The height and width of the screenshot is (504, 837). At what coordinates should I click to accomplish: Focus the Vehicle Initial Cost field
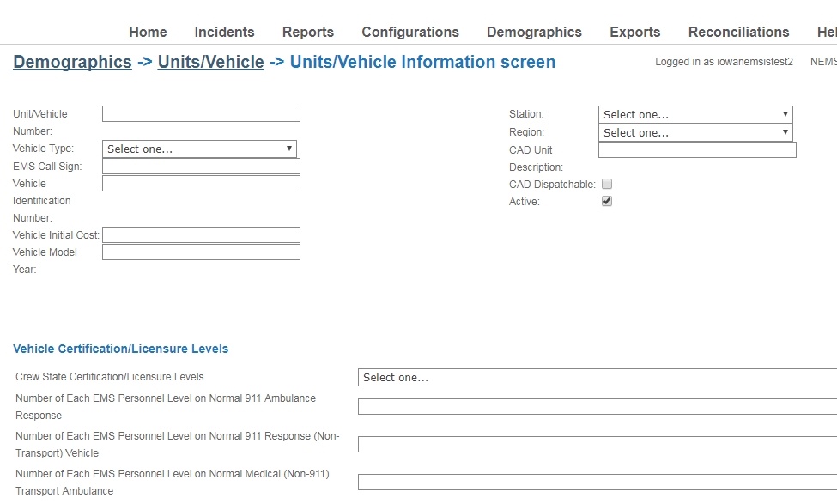[x=201, y=235]
